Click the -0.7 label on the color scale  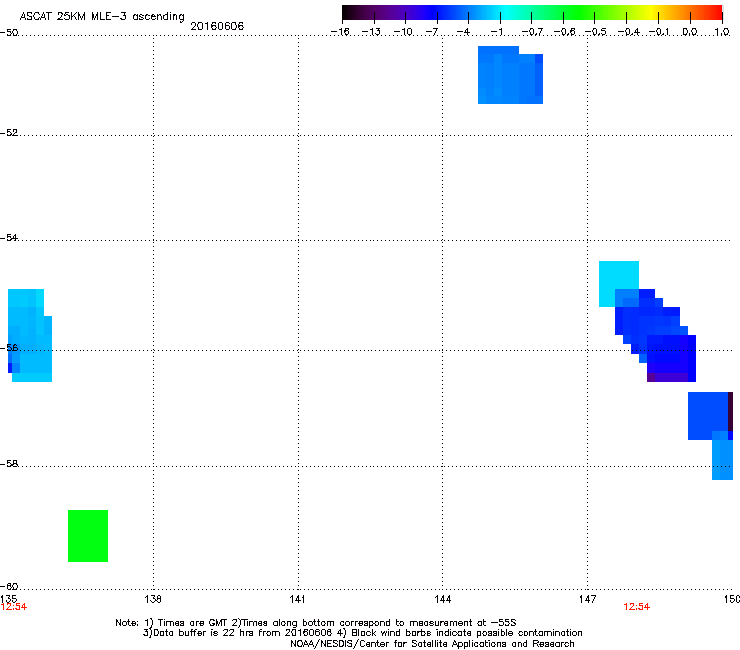(532, 32)
